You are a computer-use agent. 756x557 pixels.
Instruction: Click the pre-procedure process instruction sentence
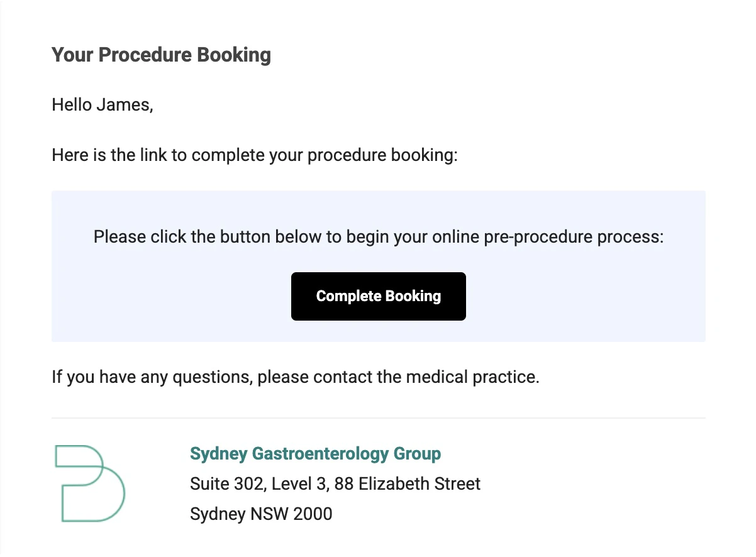click(x=378, y=236)
